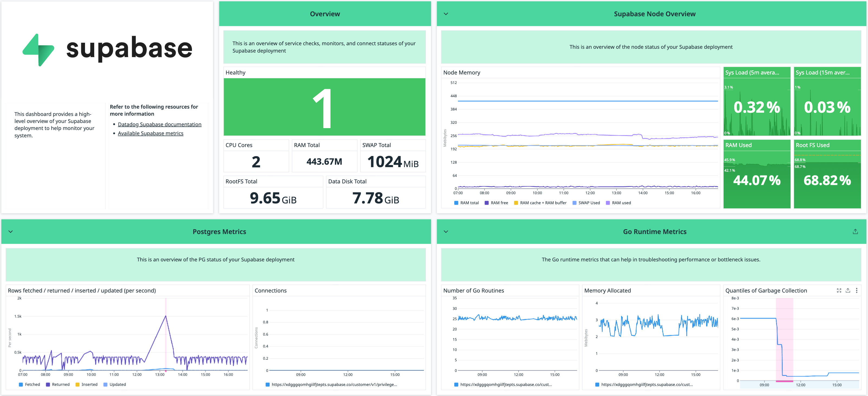Click the export icon in the Go Runtime Metrics header
This screenshot has width=868, height=396.
[x=856, y=231]
